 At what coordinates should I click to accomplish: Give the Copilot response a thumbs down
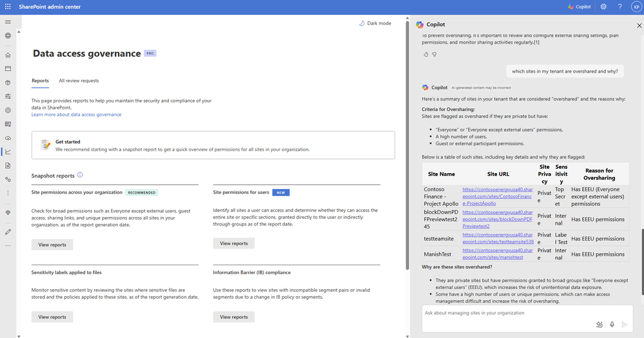click(434, 54)
